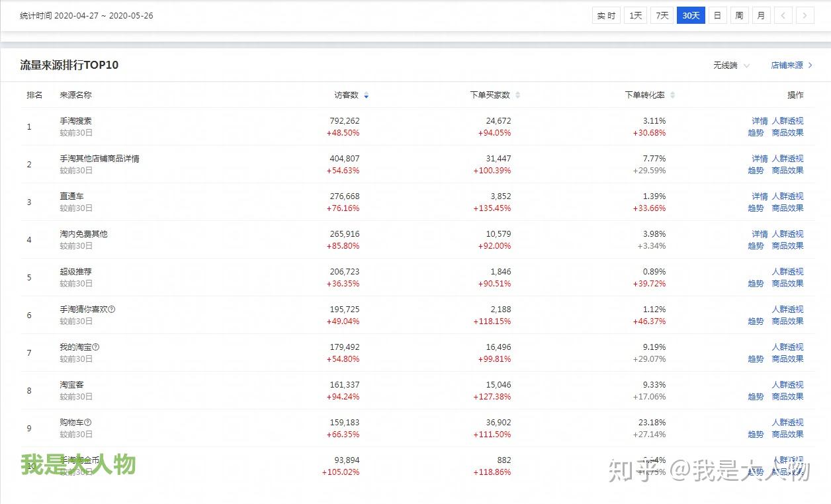
Task: Open 人群透视 for 手淘其他店铺商品详情
Action: (x=787, y=159)
